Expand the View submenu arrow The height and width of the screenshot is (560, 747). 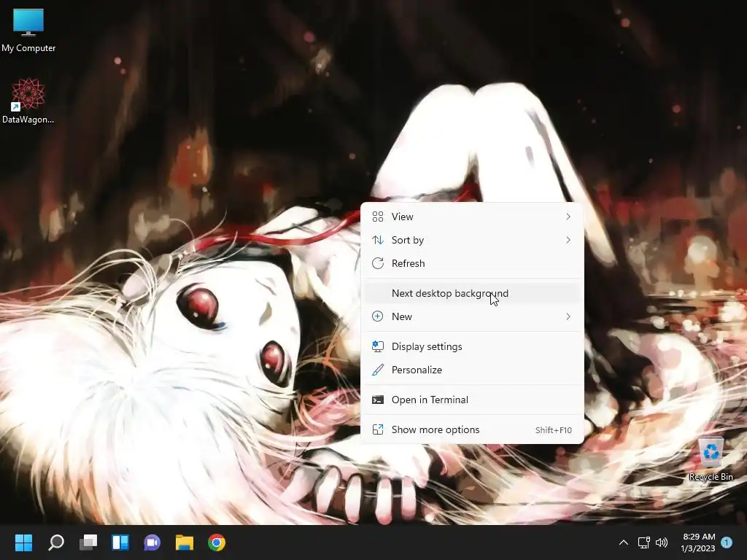568,217
